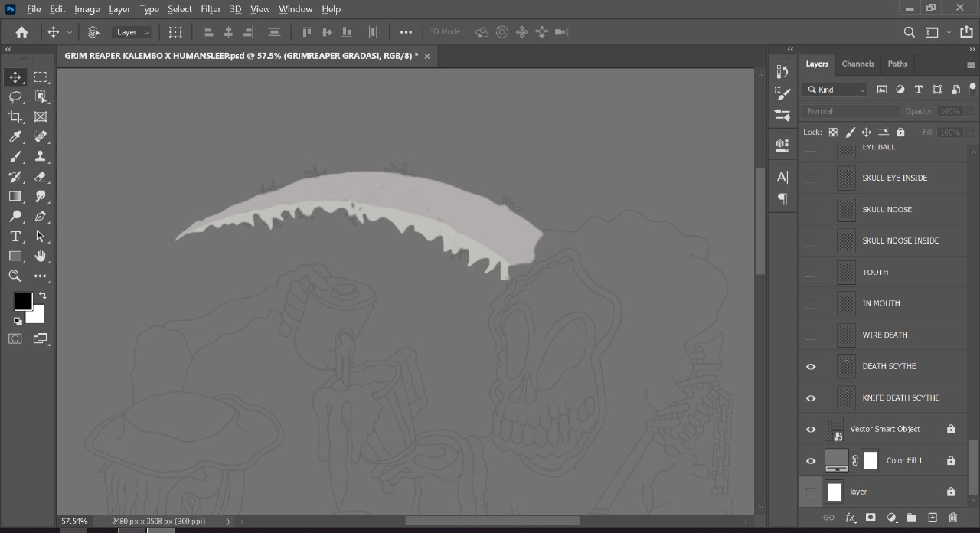Create a new layer
Image resolution: width=980 pixels, height=533 pixels.
[933, 518]
